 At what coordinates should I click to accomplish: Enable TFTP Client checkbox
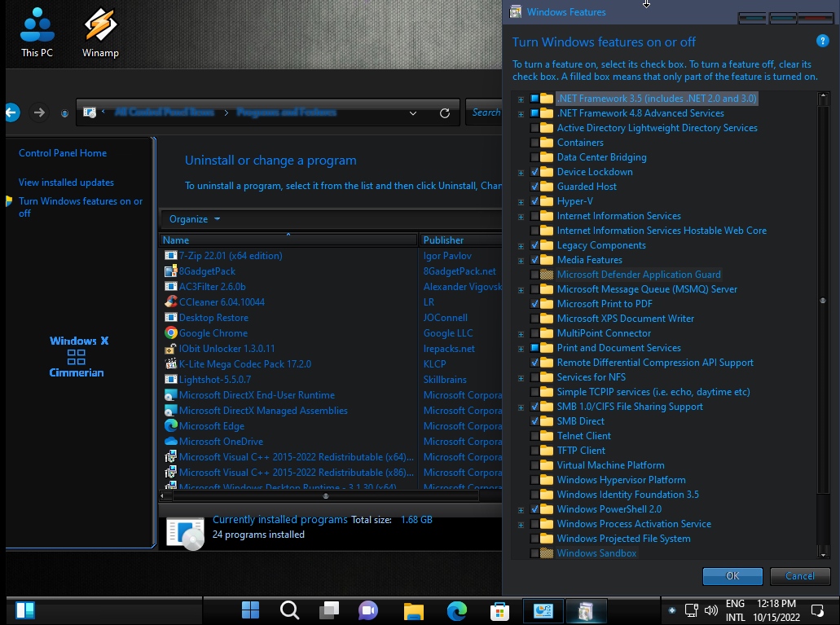[534, 451]
